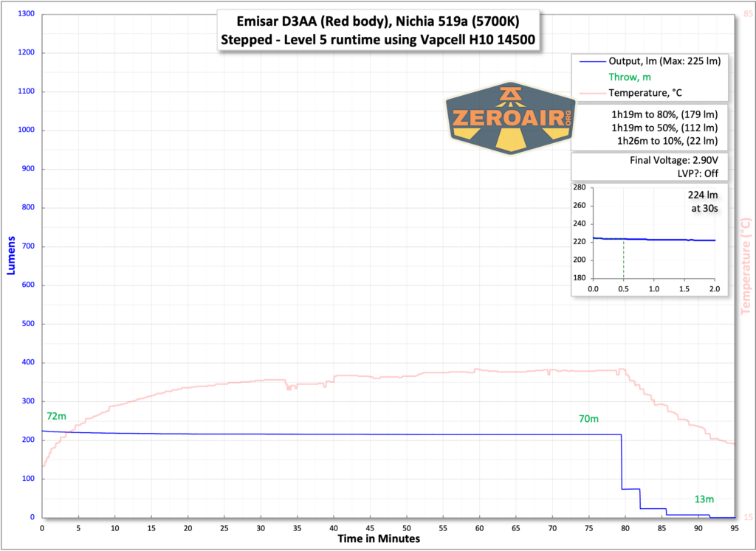Click the Emisar D3AA chart title
This screenshot has height=551, width=756.
pyautogui.click(x=377, y=30)
